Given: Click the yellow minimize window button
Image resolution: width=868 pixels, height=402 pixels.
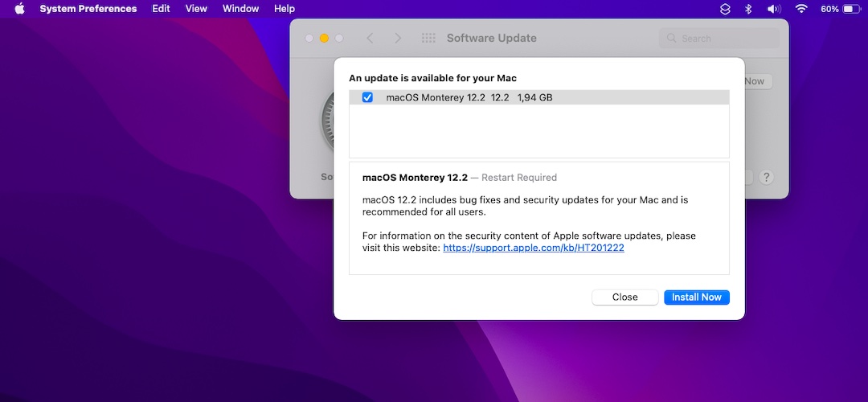Looking at the screenshot, I should pos(325,39).
